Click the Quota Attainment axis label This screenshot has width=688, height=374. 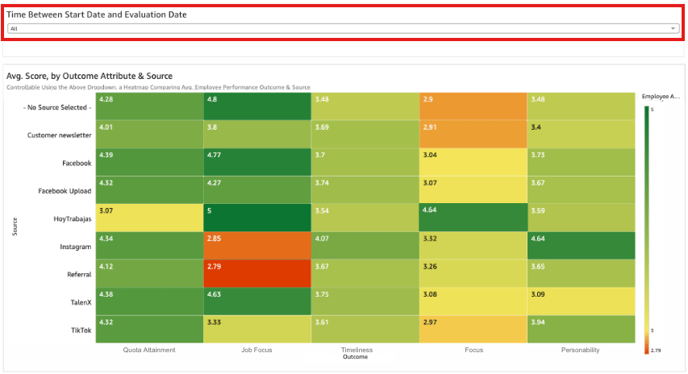(x=149, y=350)
